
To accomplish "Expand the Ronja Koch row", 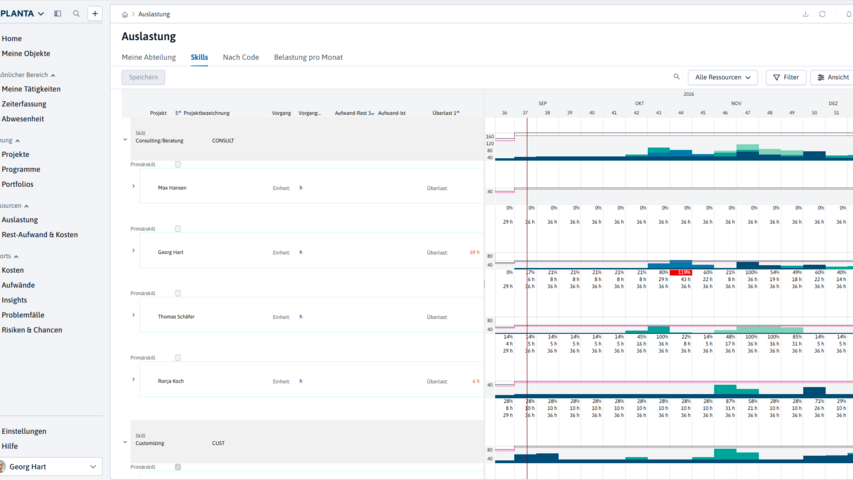I will coord(133,379).
